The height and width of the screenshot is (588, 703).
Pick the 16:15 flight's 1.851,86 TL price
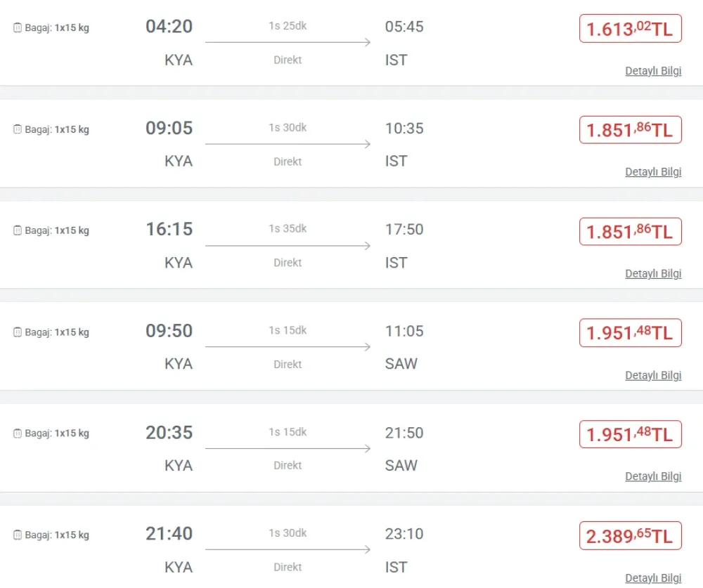pyautogui.click(x=630, y=232)
